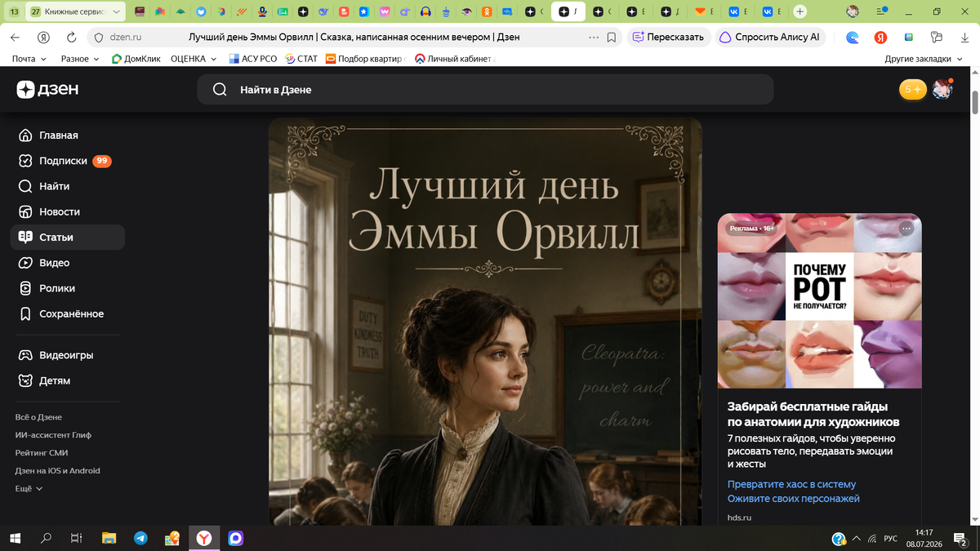980x551 pixels.
Task: Go to Новости section
Action: point(49,211)
